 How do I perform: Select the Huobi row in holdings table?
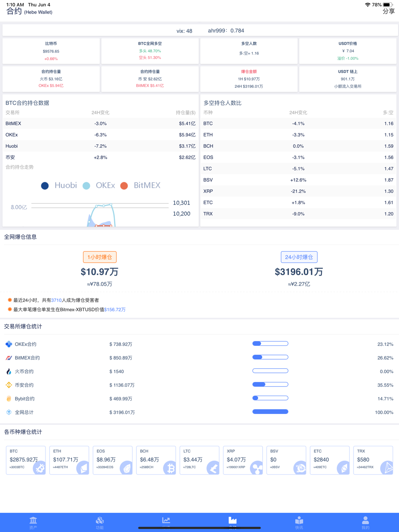pyautogui.click(x=101, y=146)
